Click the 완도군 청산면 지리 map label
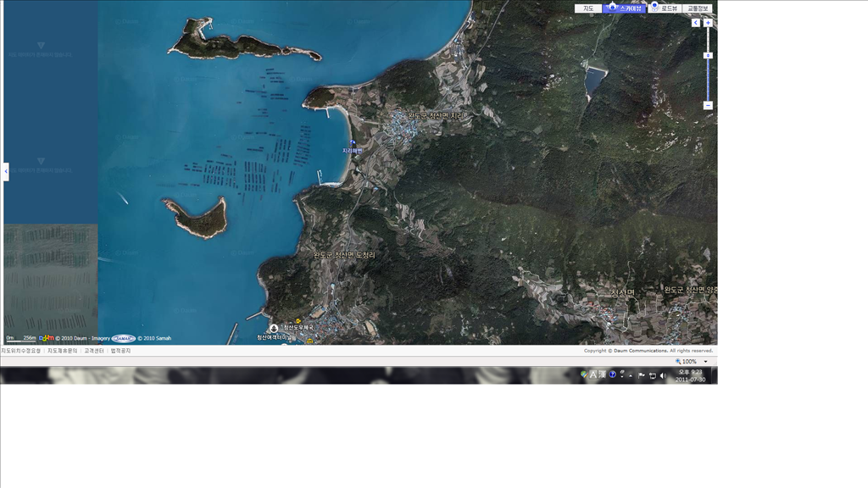Viewport: 868px width, 488px height. tap(436, 115)
